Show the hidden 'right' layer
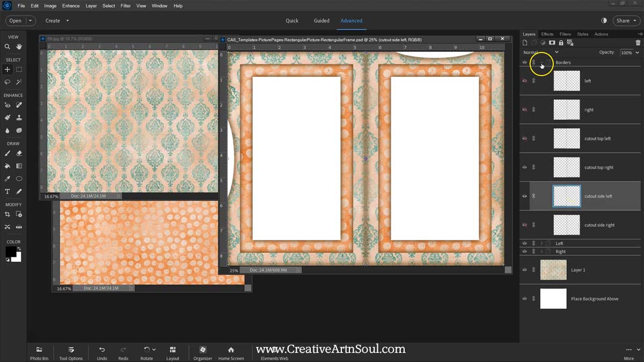 coord(525,109)
